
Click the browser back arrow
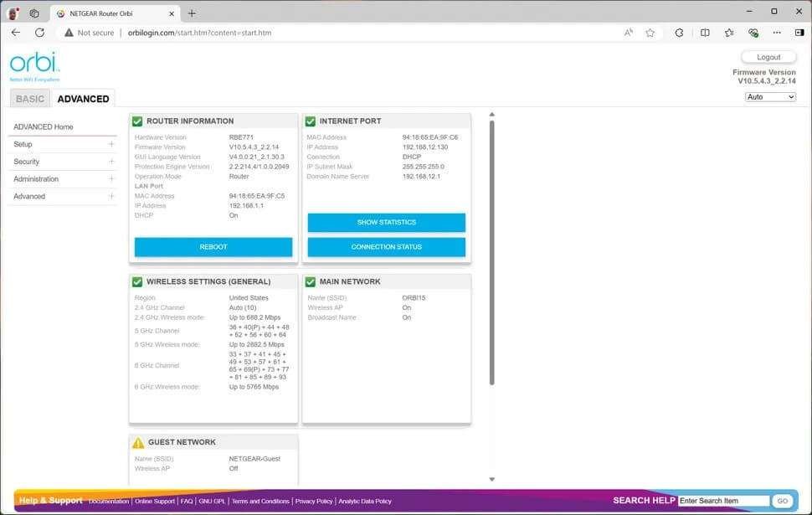[x=16, y=33]
